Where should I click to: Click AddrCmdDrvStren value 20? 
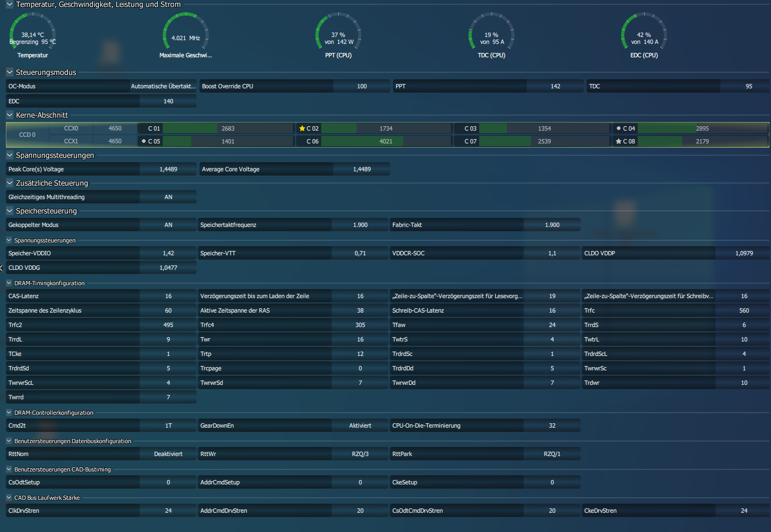point(360,511)
